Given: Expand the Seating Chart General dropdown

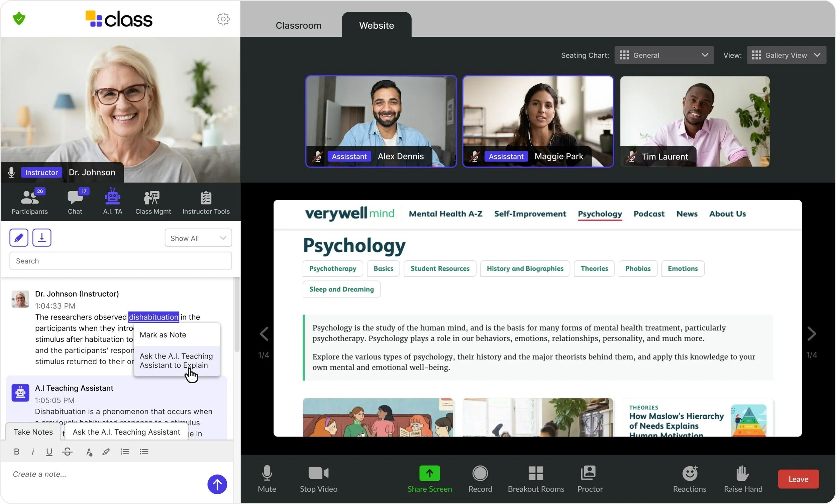Looking at the screenshot, I should (664, 55).
